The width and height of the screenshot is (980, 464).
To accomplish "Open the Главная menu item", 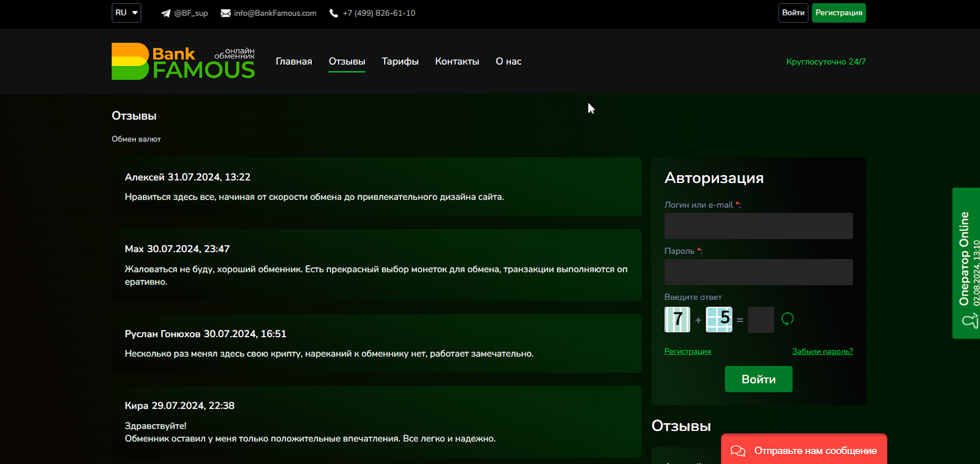I will (x=293, y=62).
